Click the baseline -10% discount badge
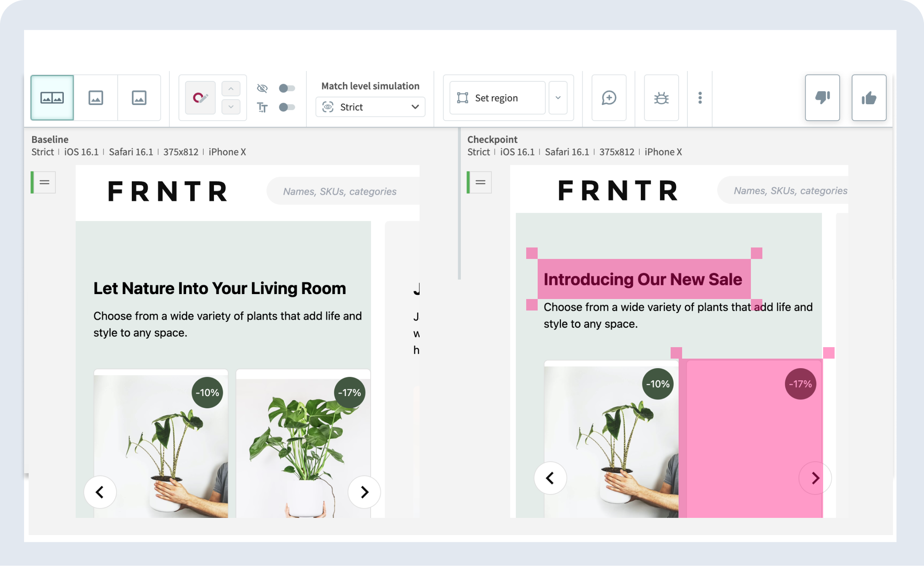924x566 pixels. [207, 393]
